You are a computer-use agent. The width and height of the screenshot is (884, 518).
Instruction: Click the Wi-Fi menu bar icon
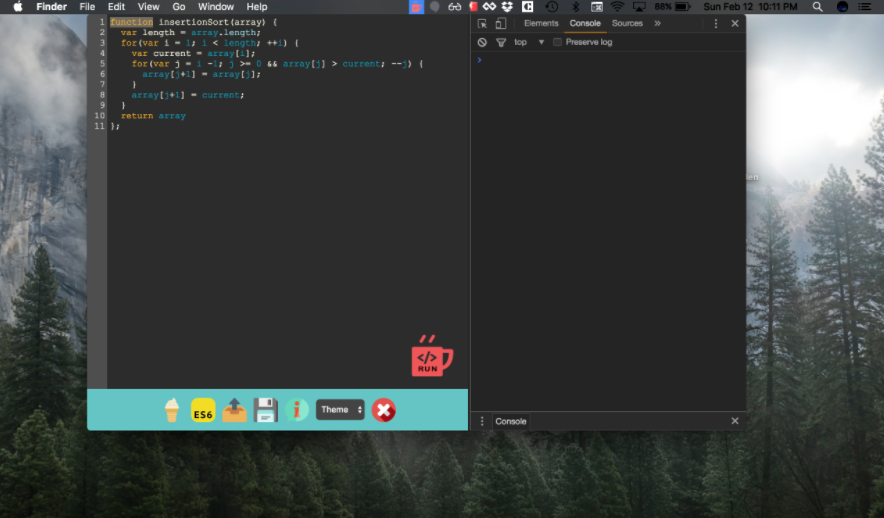(x=617, y=7)
